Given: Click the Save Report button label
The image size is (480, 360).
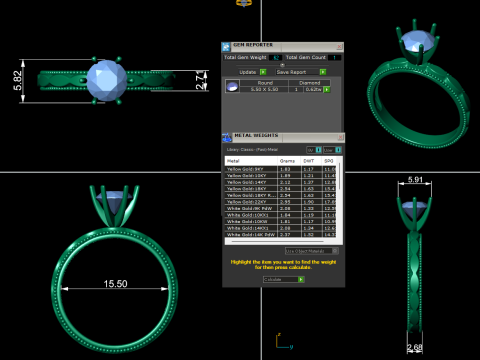Looking at the screenshot, I should coord(291,72).
